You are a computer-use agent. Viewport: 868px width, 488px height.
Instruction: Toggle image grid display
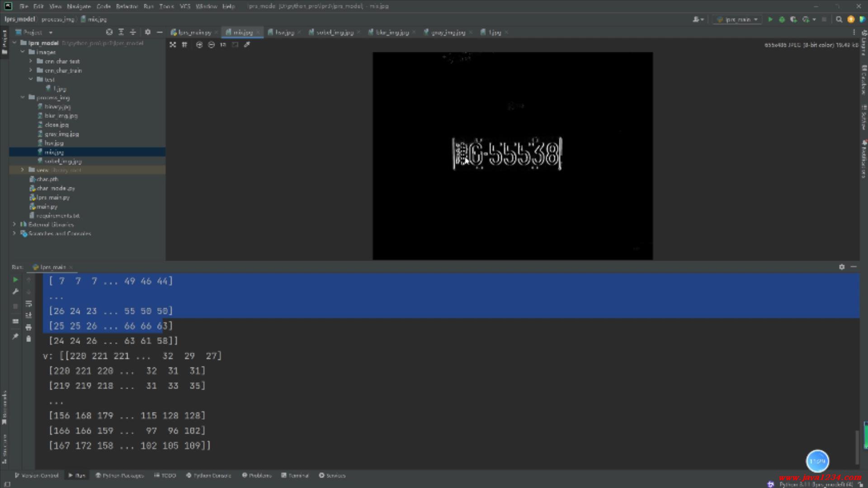point(184,45)
